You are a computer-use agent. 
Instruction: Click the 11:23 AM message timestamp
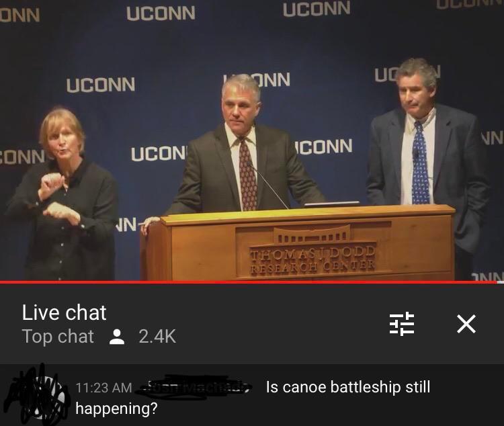(x=103, y=388)
